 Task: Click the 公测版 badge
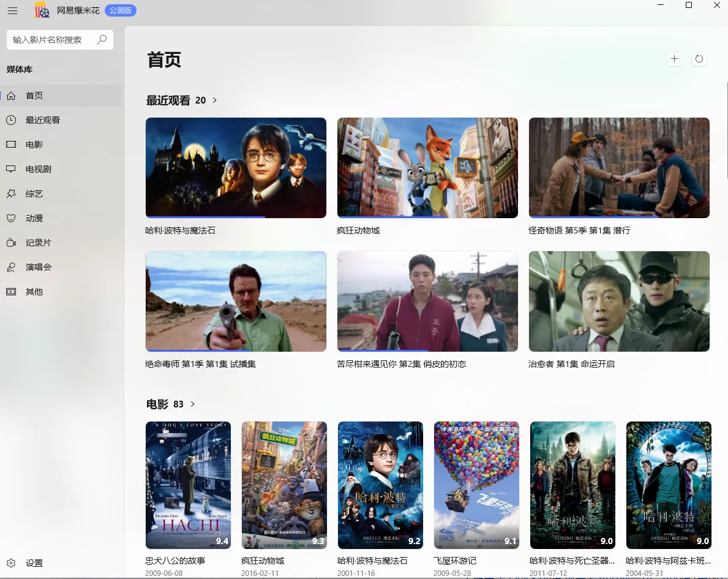tap(121, 10)
